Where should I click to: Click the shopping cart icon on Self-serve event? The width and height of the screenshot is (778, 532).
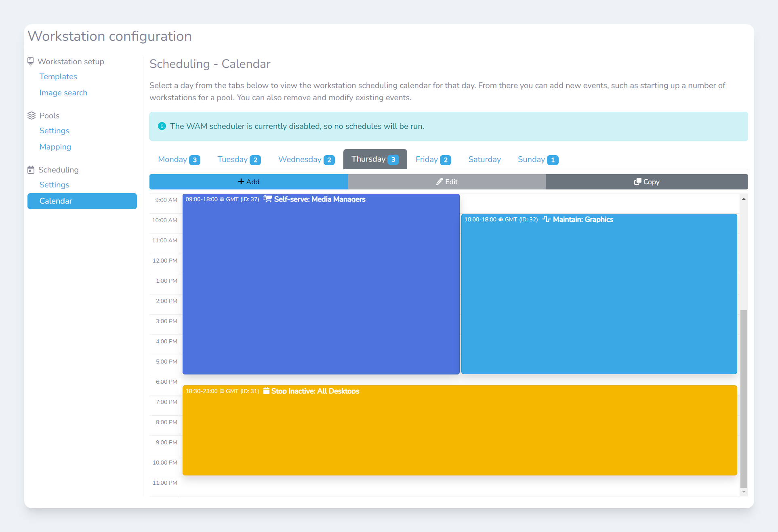[x=267, y=199]
